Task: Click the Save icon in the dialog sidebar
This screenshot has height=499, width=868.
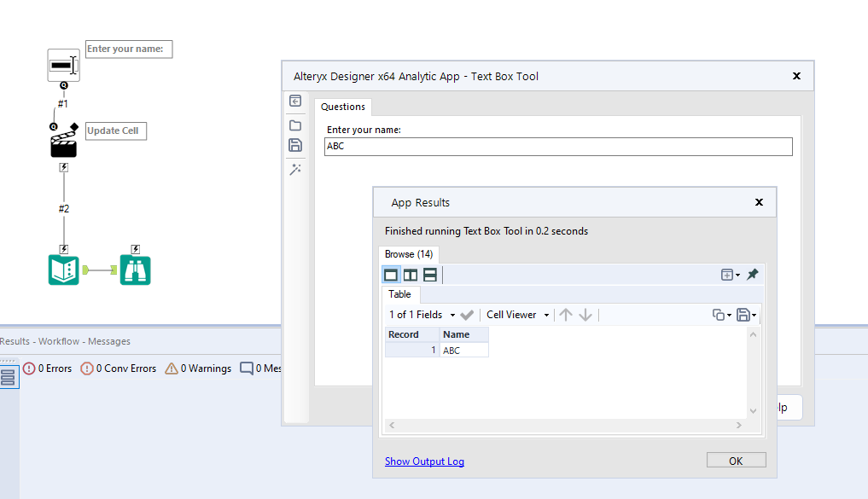Action: pyautogui.click(x=295, y=145)
